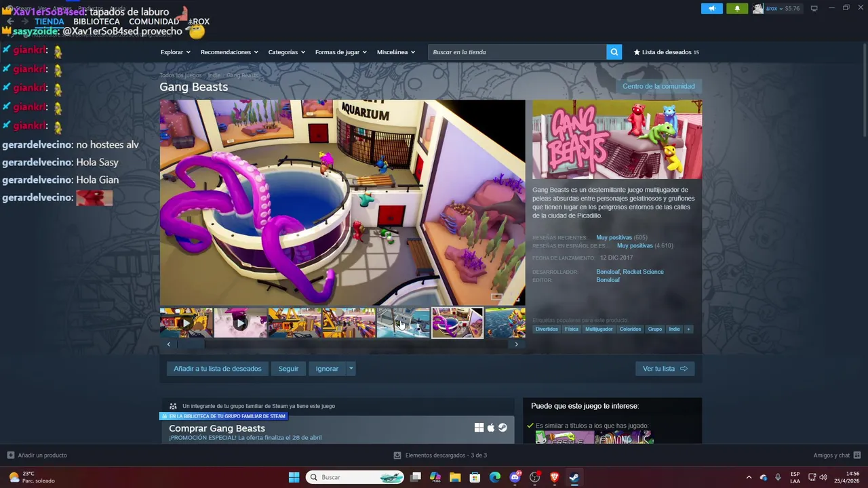Go to the COMUNIDAD tab
This screenshot has width=868, height=488.
coord(154,22)
